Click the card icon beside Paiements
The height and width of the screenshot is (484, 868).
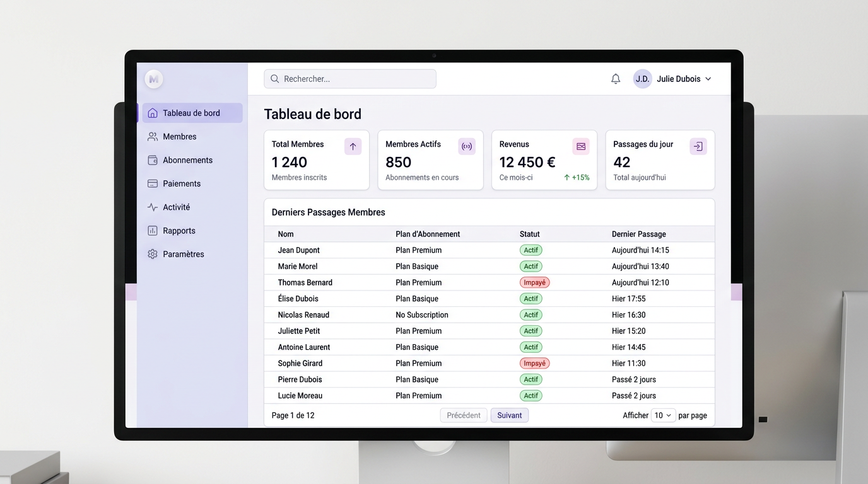coord(153,183)
